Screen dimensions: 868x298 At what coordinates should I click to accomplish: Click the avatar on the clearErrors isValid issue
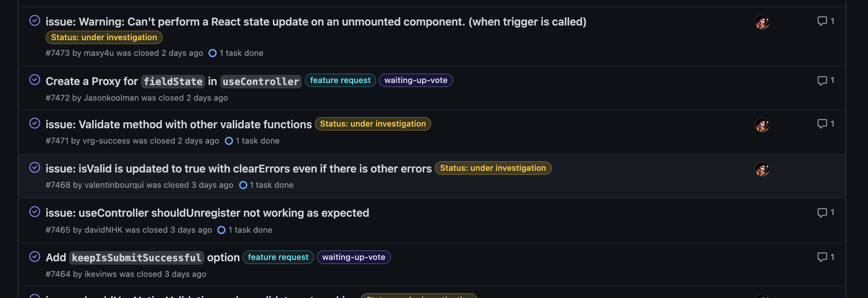(x=762, y=169)
